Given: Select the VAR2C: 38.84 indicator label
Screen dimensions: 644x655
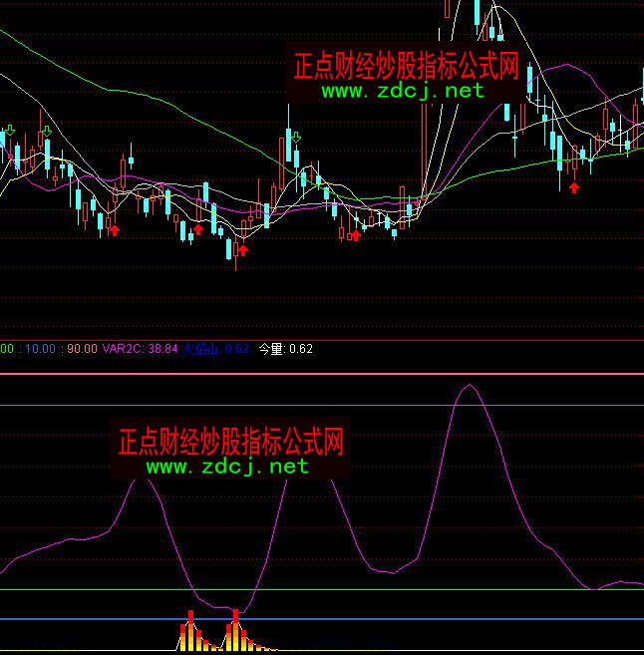Looking at the screenshot, I should (x=140, y=349).
